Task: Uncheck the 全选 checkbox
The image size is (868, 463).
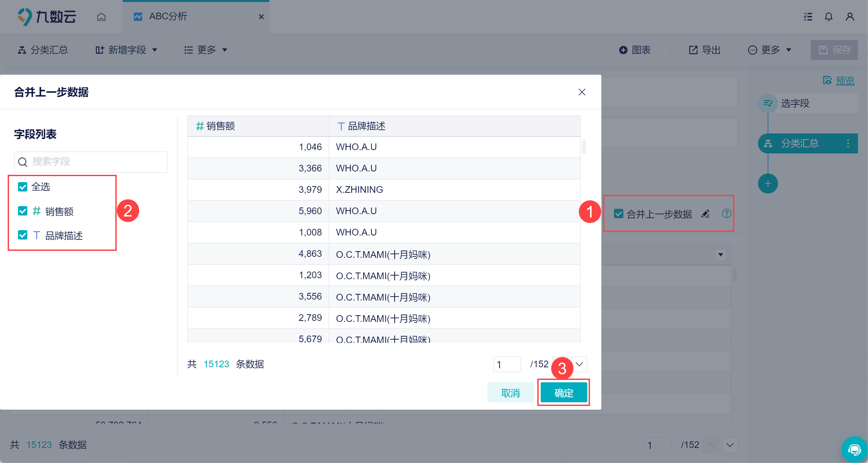Action: click(x=23, y=187)
